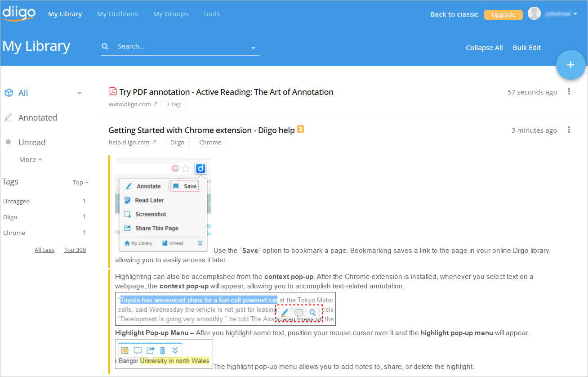Click the search magnifier icon
The width and height of the screenshot is (588, 377).
click(105, 46)
